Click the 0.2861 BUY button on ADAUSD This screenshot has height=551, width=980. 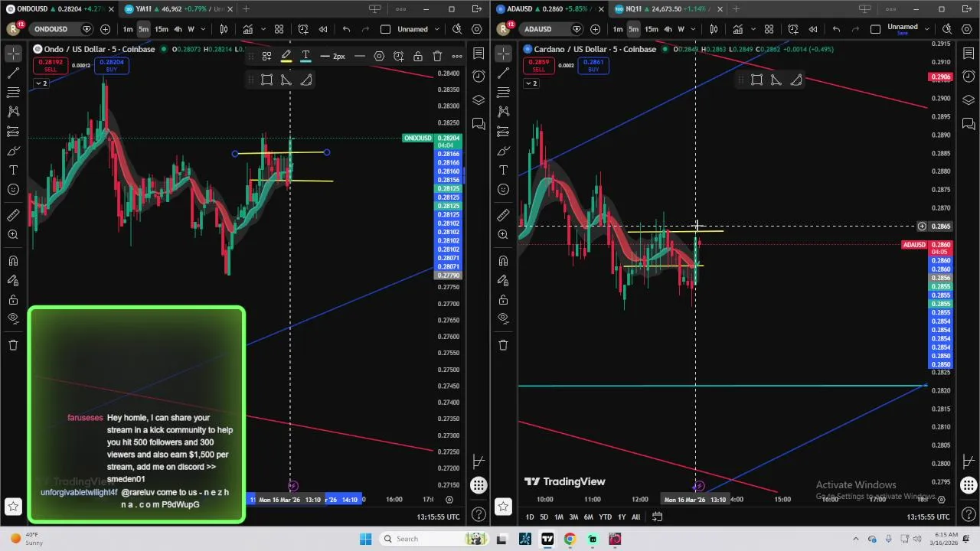tap(593, 65)
